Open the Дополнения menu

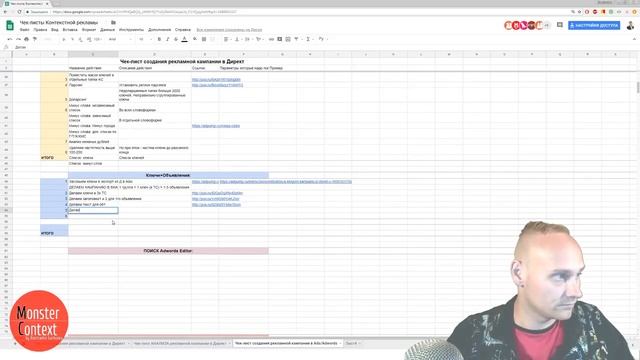click(160, 30)
